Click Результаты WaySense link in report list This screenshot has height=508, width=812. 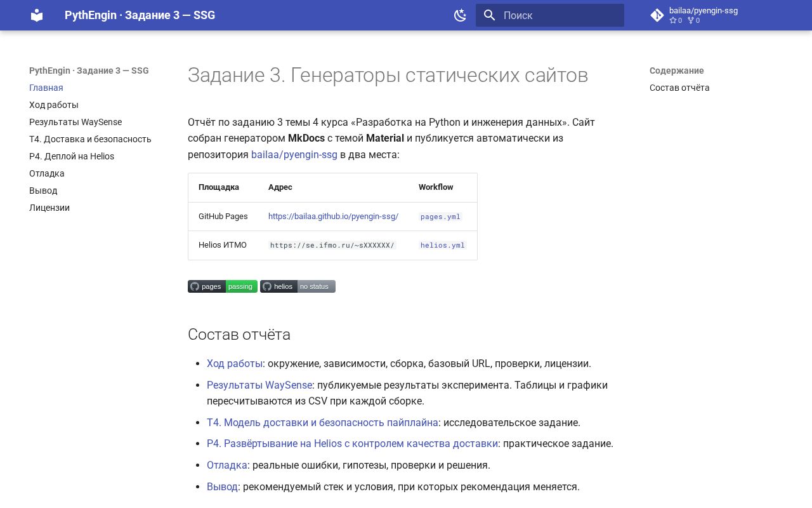(x=259, y=385)
